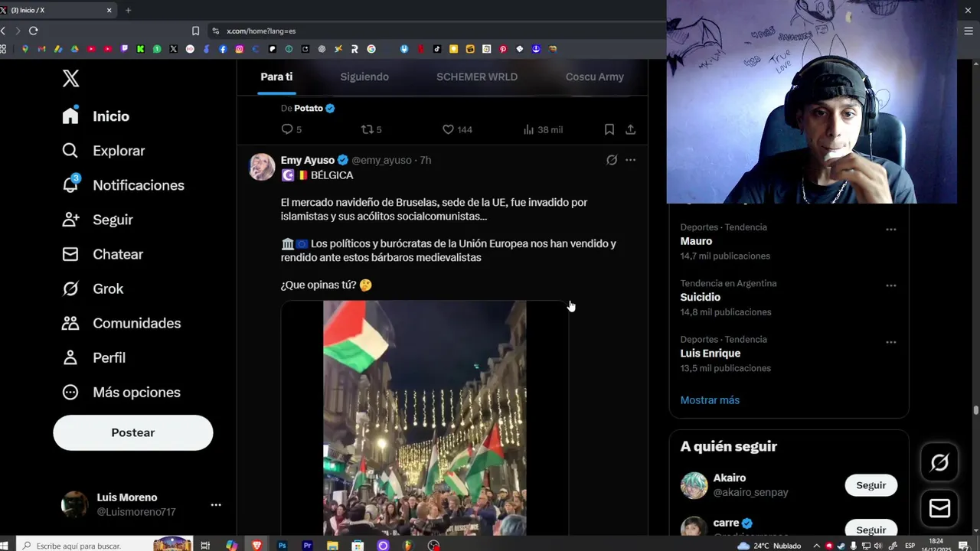
Task: Open Chatear messages in sidebar
Action: click(103, 254)
